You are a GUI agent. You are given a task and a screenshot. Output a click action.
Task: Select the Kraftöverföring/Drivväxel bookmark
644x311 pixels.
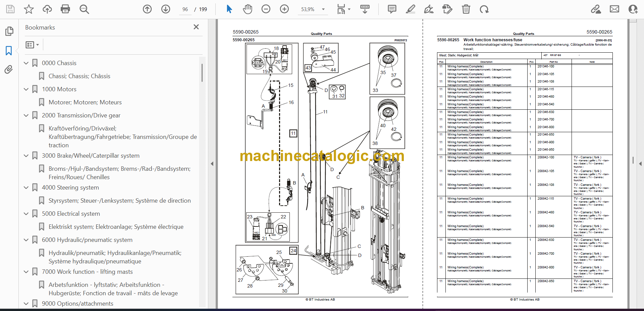[x=123, y=137]
